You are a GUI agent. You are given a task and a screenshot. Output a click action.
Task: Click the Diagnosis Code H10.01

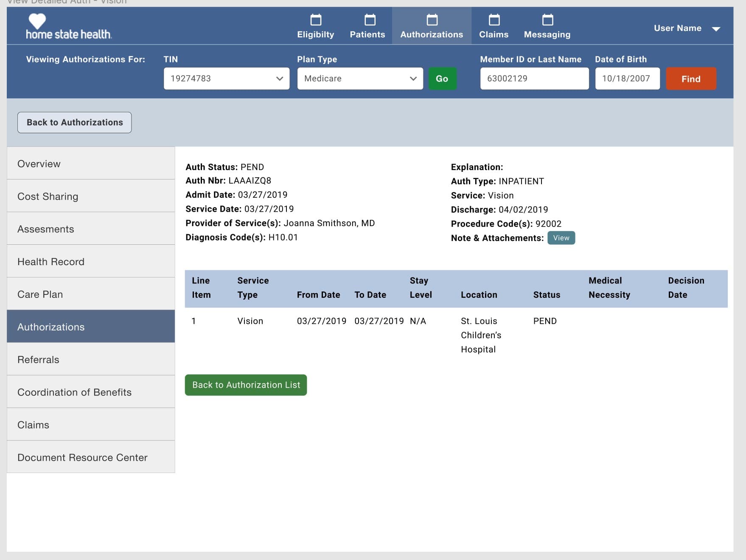coord(283,237)
